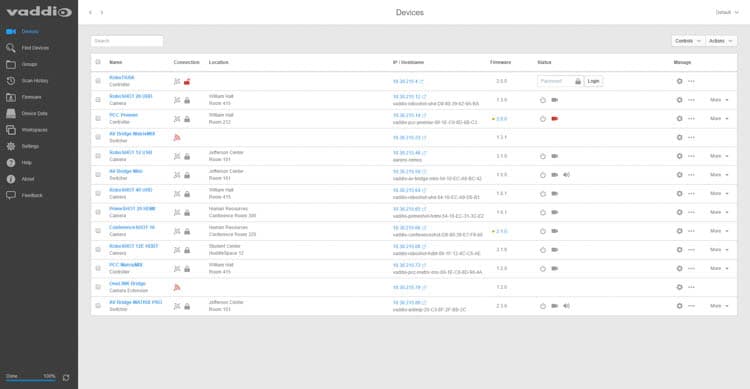
Task: Click the About info icon in sidebar
Action: (11, 179)
